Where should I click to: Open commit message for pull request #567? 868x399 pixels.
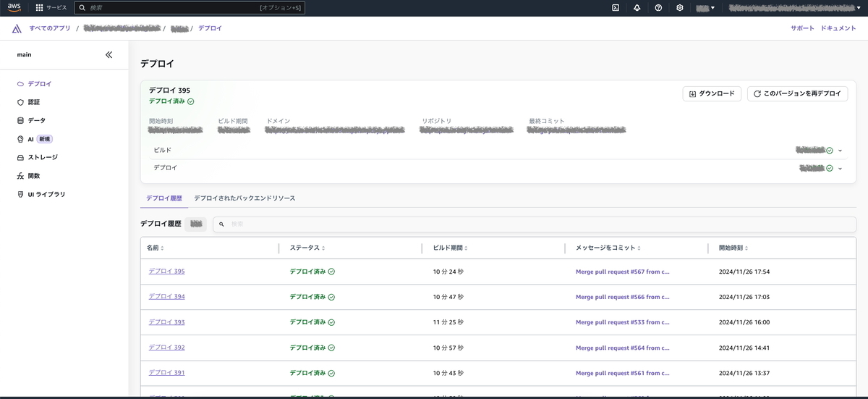623,272
